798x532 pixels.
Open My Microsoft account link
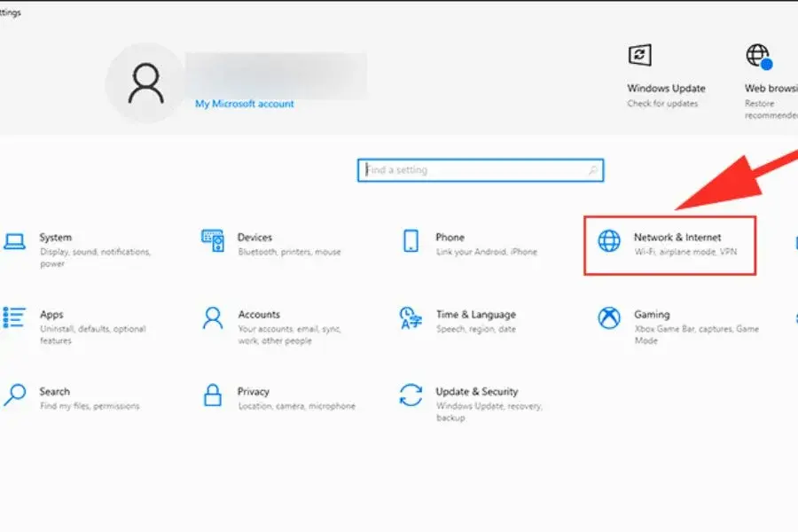point(245,104)
